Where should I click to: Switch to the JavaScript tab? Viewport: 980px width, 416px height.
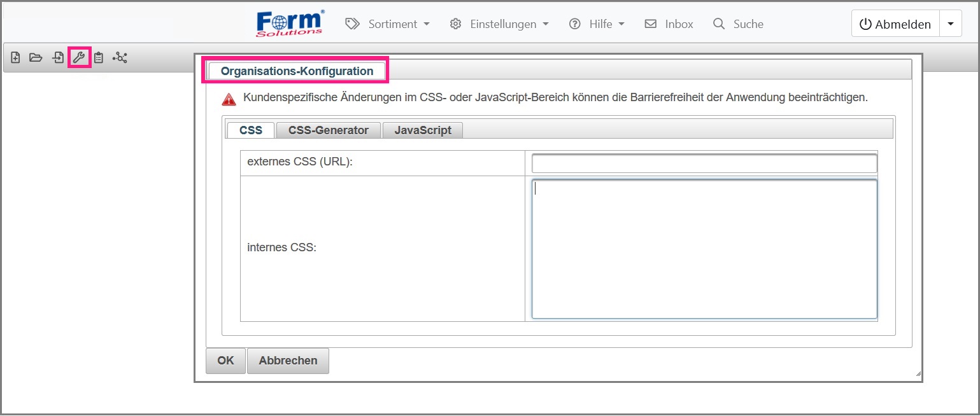coord(422,130)
